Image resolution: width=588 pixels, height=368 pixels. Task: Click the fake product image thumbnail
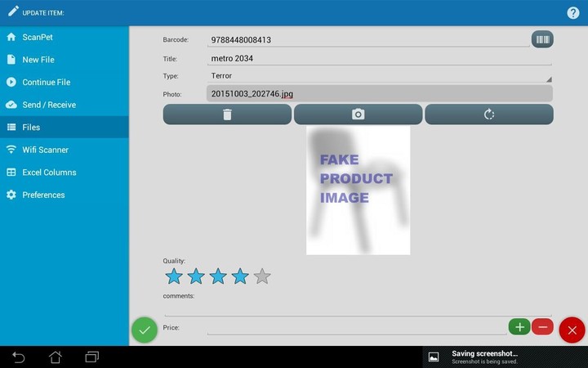[358, 190]
